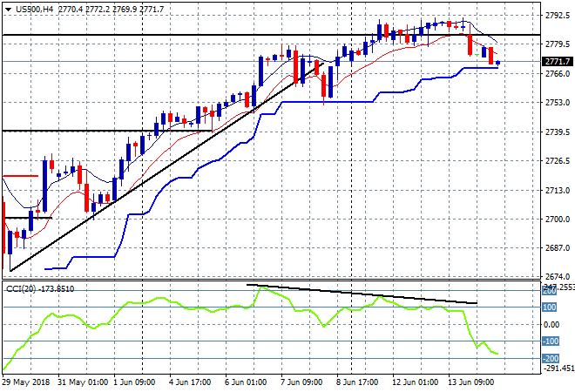Click the 2726.5 price scale label
The image size is (575, 392).
(x=558, y=161)
